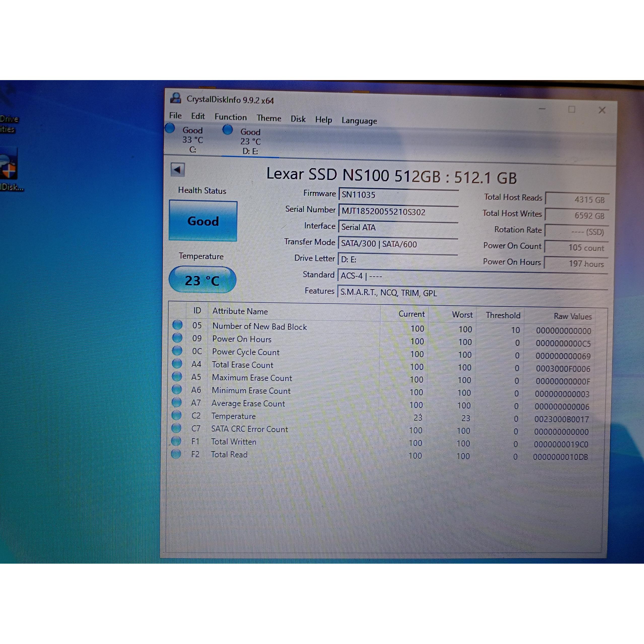Screen dimensions: 644x644
Task: Maximize the CrystalDiskInfo window
Action: pyautogui.click(x=572, y=109)
